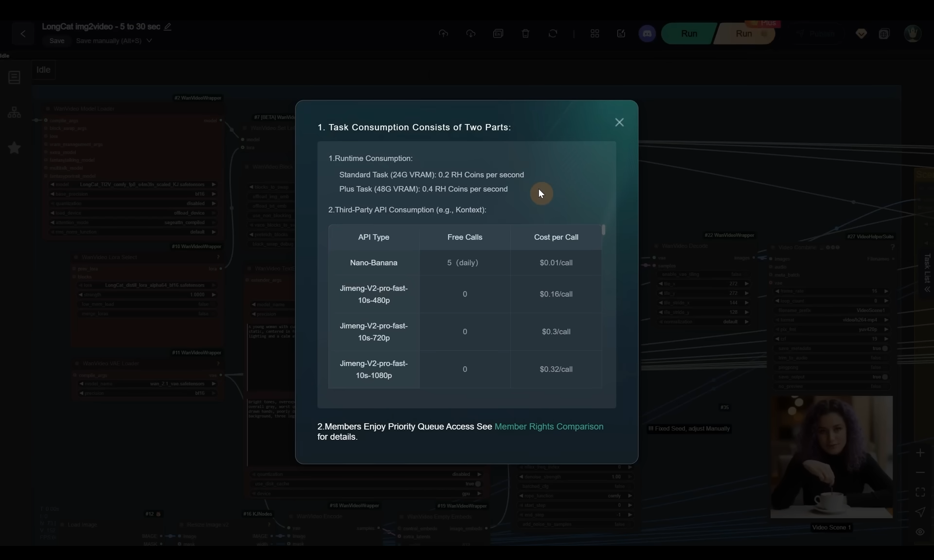
Task: Click the cloud download icon
Action: (x=470, y=34)
